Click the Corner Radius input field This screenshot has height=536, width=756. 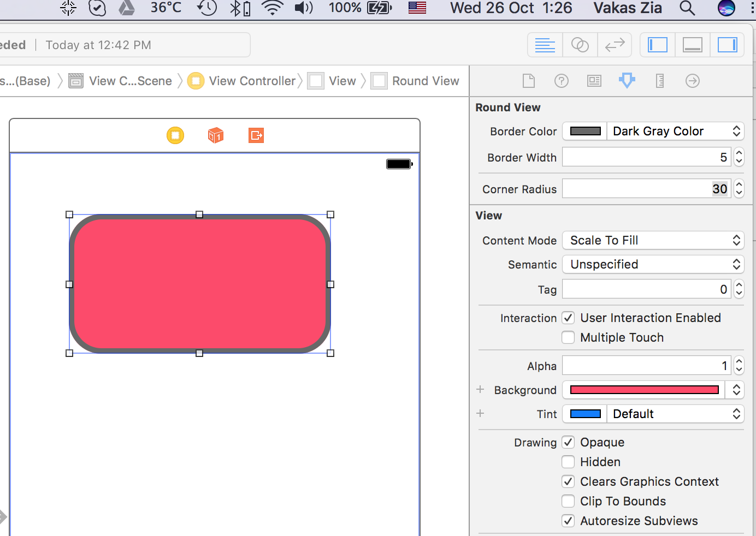pos(646,189)
